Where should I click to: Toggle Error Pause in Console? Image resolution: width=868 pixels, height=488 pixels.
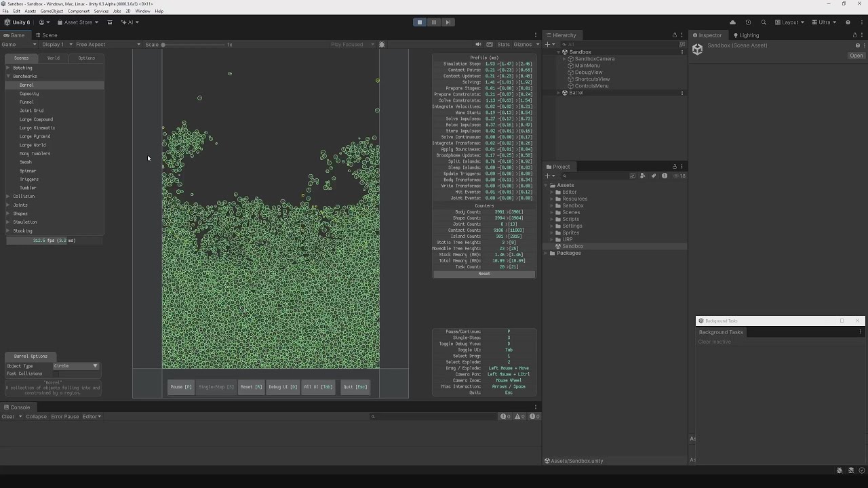coord(65,417)
